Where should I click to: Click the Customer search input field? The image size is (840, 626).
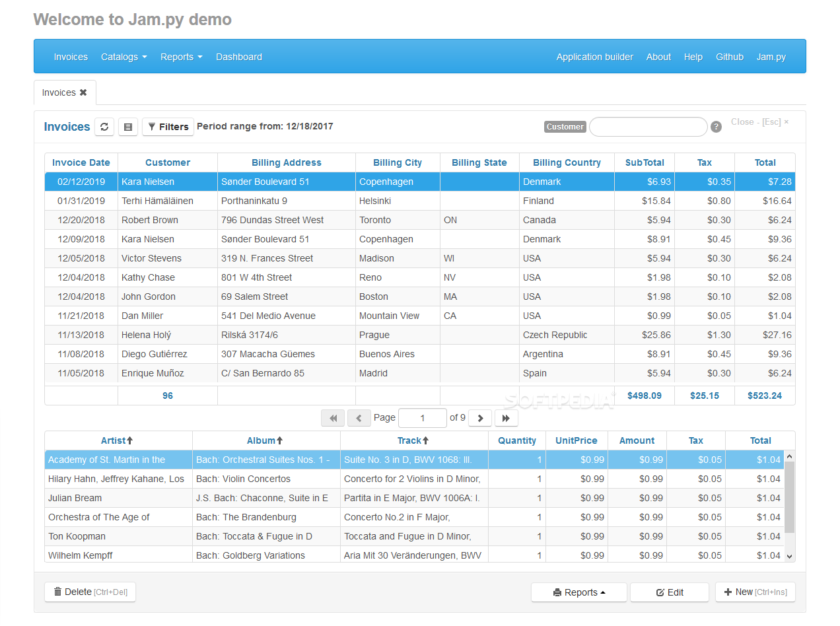pyautogui.click(x=648, y=127)
